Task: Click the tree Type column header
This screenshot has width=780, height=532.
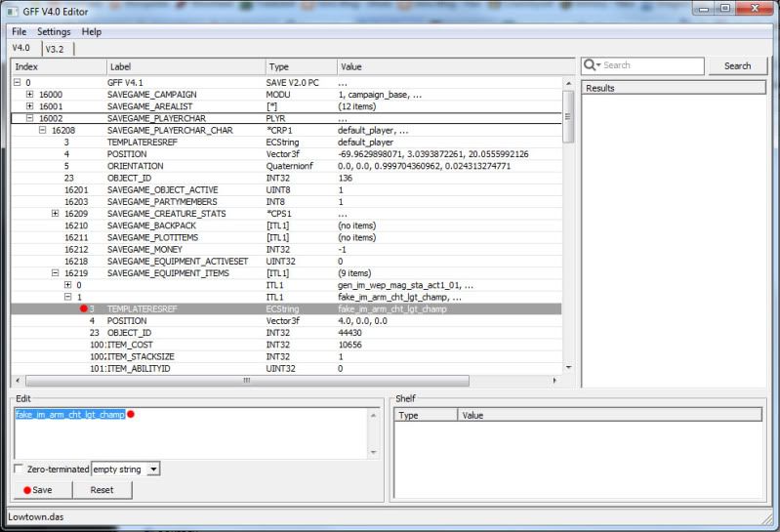Action: (301, 66)
